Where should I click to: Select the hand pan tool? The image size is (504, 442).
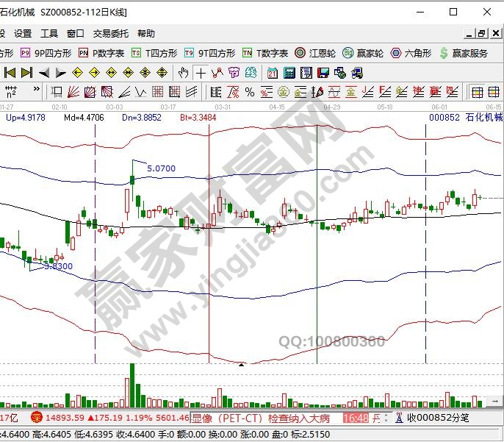click(x=184, y=73)
